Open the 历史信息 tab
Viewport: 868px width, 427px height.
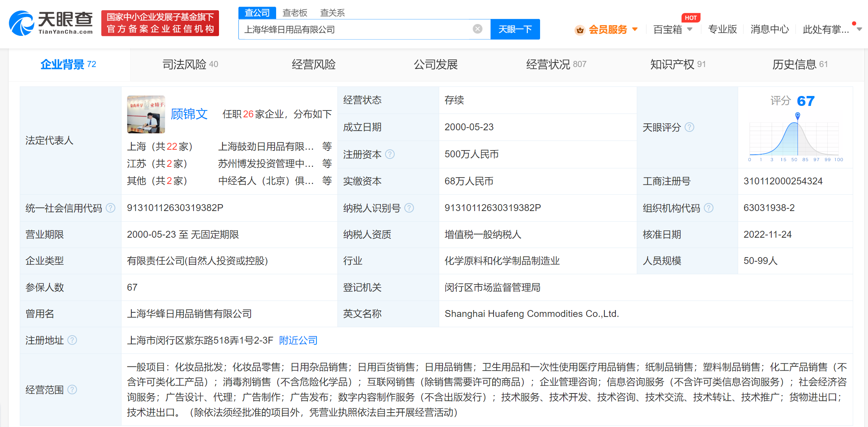click(x=800, y=64)
